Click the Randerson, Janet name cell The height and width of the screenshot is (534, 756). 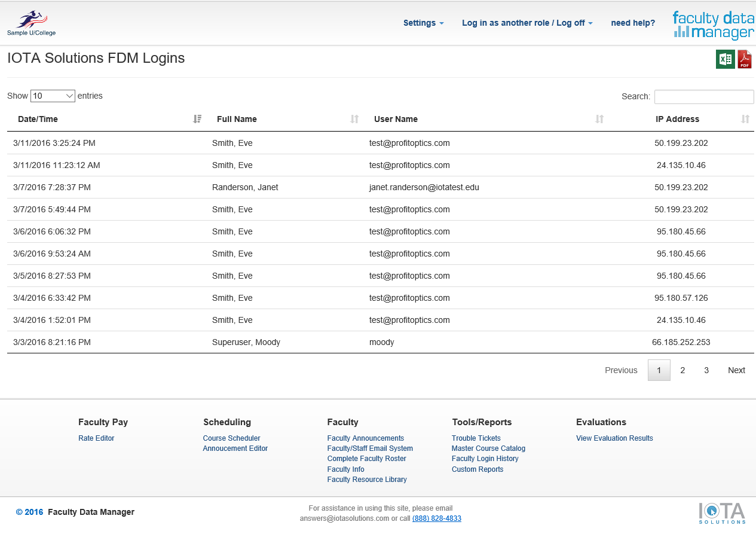[x=245, y=187]
